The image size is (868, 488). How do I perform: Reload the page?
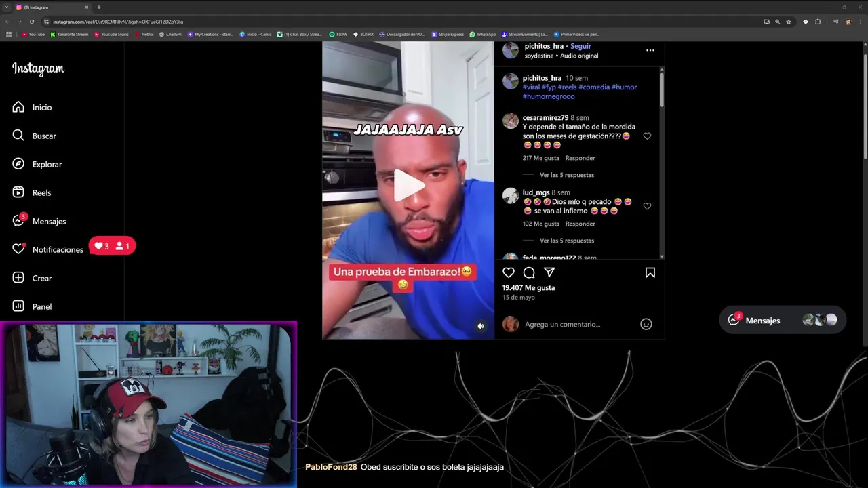click(x=31, y=22)
